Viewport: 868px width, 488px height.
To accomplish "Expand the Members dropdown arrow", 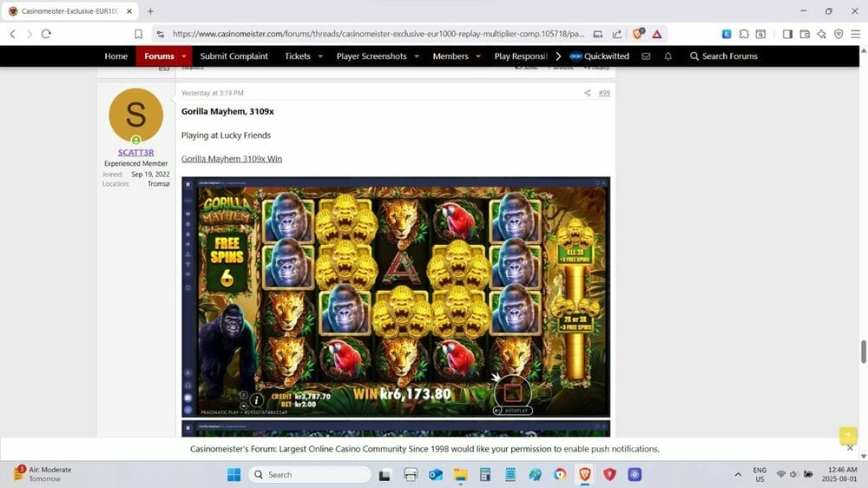I will [x=478, y=56].
